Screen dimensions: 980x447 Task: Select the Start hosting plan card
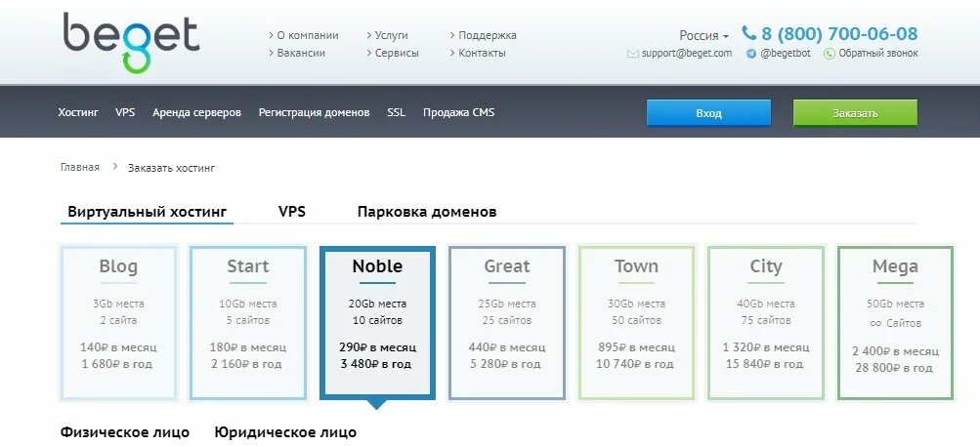click(248, 323)
